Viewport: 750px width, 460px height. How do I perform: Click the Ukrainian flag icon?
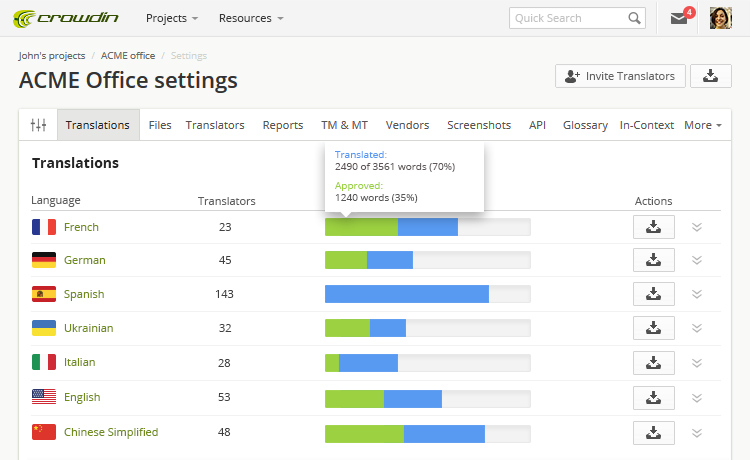click(x=44, y=328)
